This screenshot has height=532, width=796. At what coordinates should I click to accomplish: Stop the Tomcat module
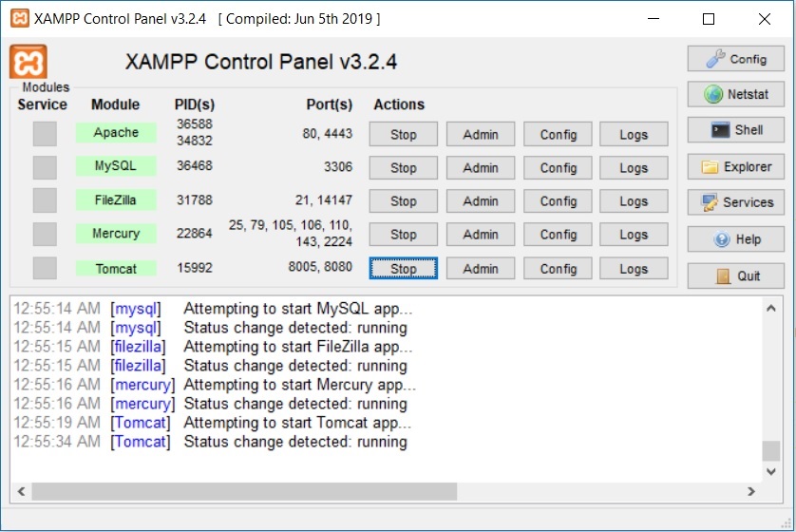pyautogui.click(x=403, y=268)
